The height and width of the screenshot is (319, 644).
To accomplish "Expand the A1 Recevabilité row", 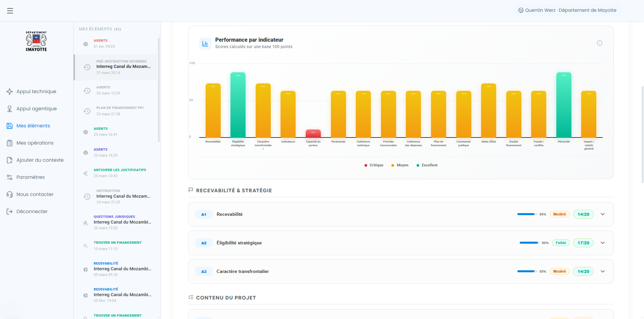I will pyautogui.click(x=603, y=214).
